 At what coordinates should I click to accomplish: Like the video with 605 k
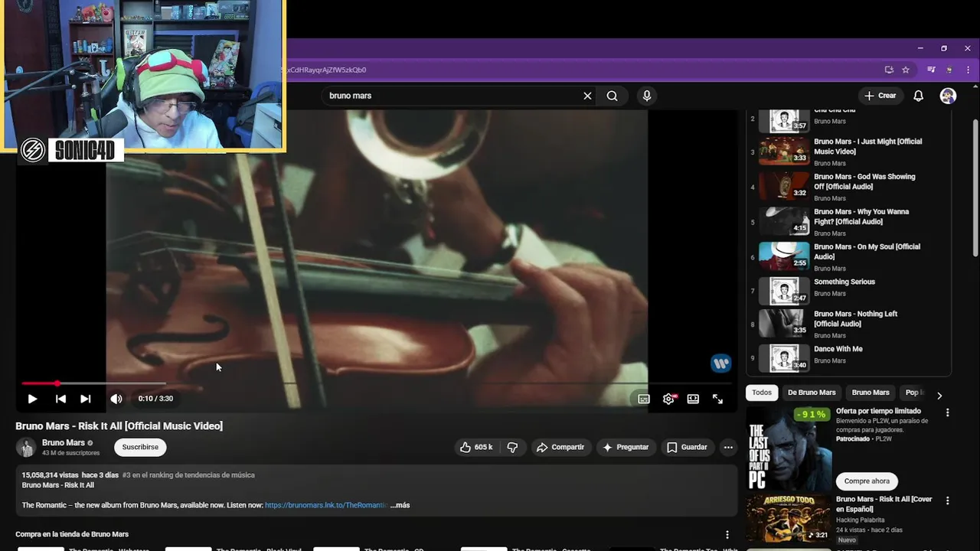click(x=476, y=447)
